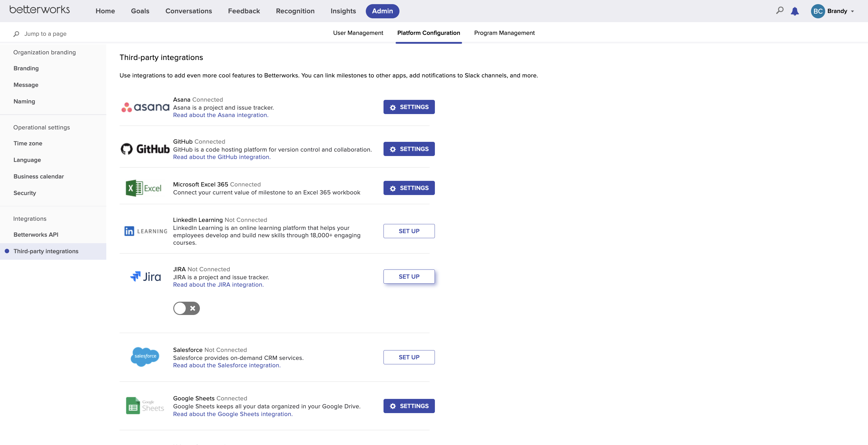Click the Salesforce cloud logo
The width and height of the screenshot is (868, 445).
tap(145, 357)
